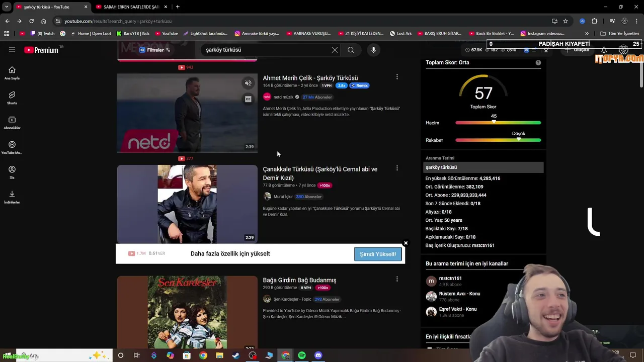Open the YouTube guide hamburger menu

[12, 50]
